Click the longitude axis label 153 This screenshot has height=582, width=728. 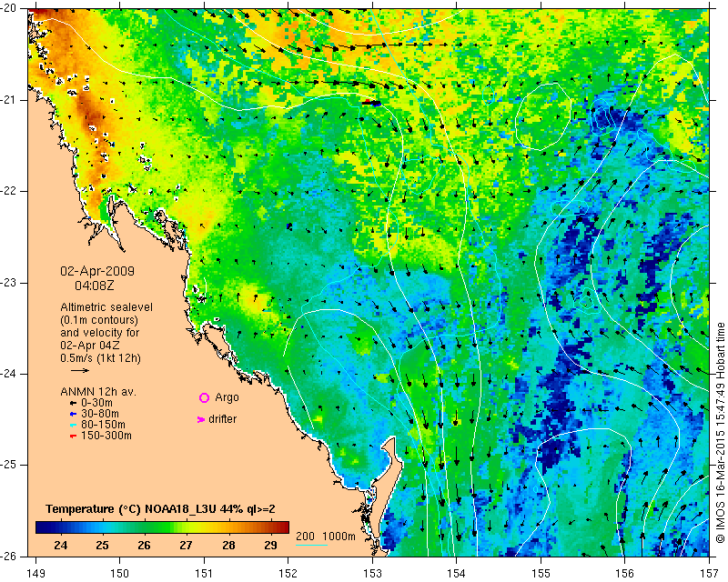tap(372, 574)
